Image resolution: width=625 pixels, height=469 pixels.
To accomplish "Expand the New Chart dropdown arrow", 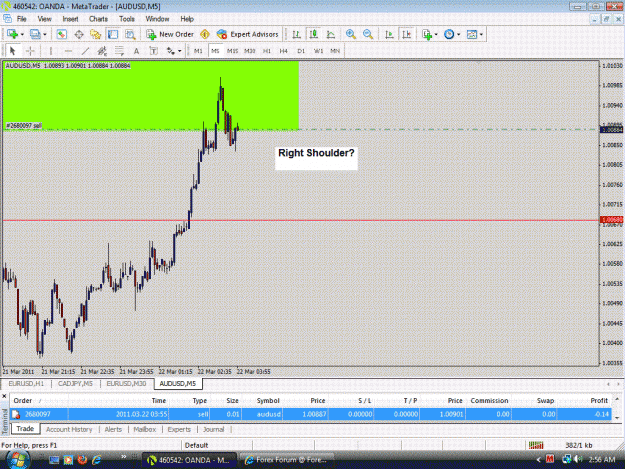I will [x=22, y=35].
